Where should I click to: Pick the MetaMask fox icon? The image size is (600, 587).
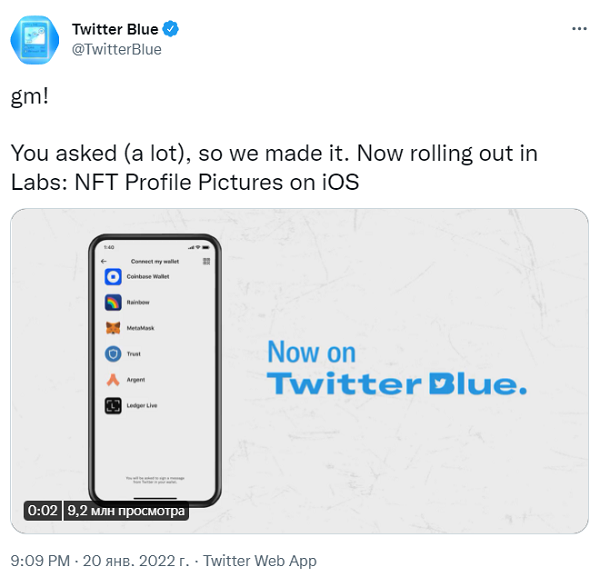click(x=113, y=328)
